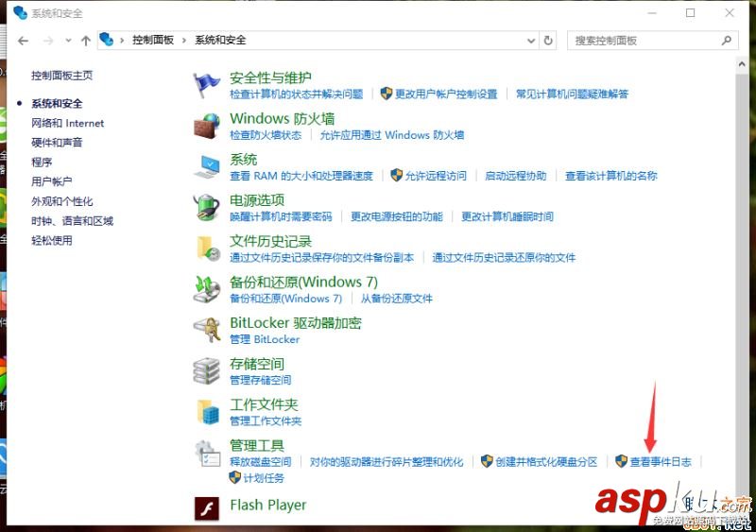
Task: Click 唤醒计算机时需要密码 link
Action: pyautogui.click(x=281, y=216)
